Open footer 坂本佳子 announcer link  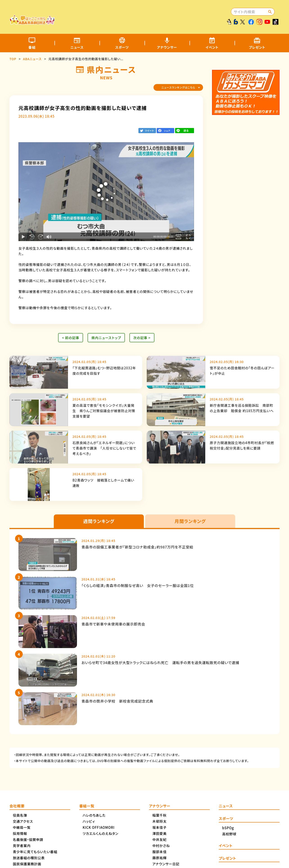coord(159,827)
